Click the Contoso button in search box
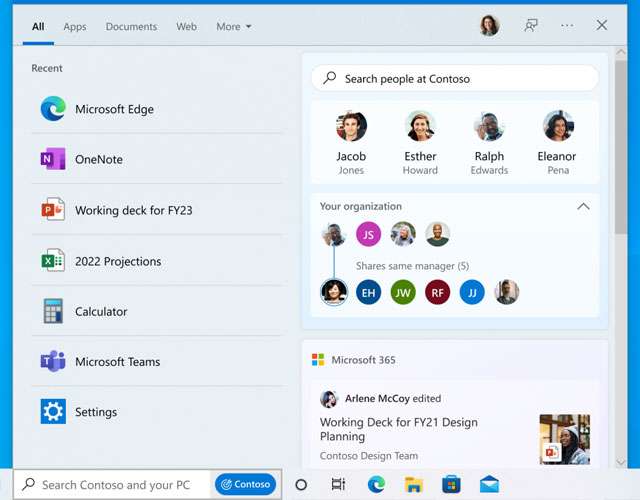This screenshot has height=500, width=640. [x=245, y=484]
